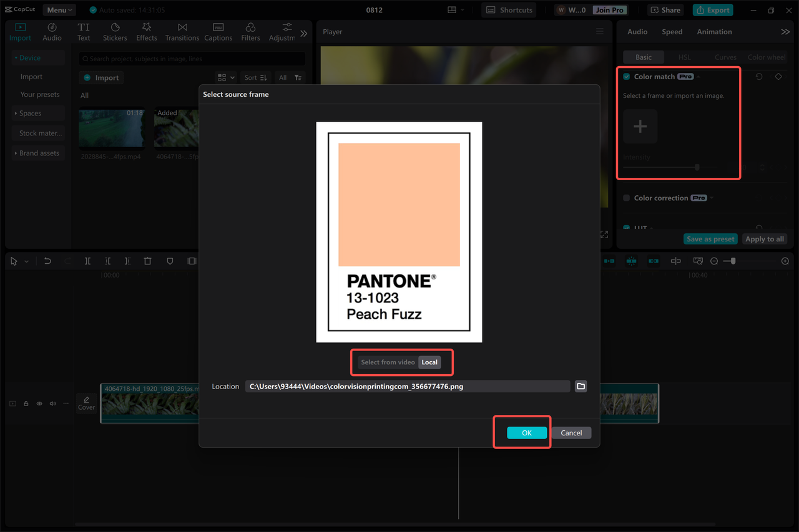The image size is (799, 532).
Task: Enable the Color correction checkbox
Action: (x=625, y=198)
